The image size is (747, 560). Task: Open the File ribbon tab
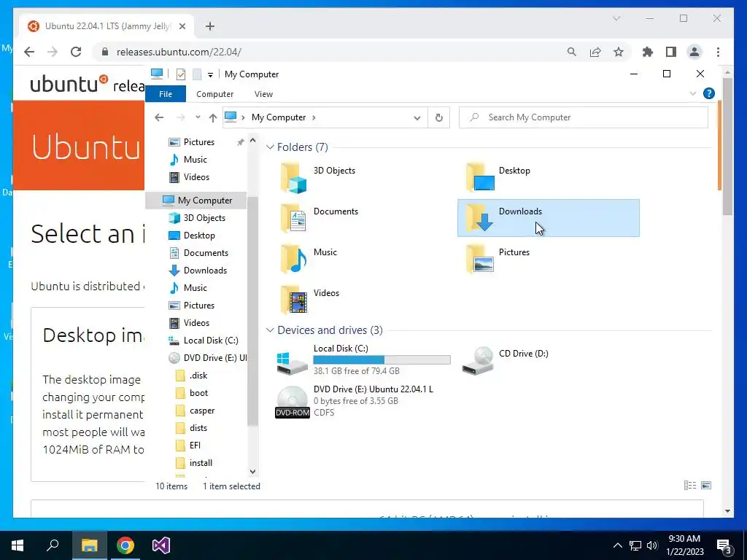coord(166,94)
